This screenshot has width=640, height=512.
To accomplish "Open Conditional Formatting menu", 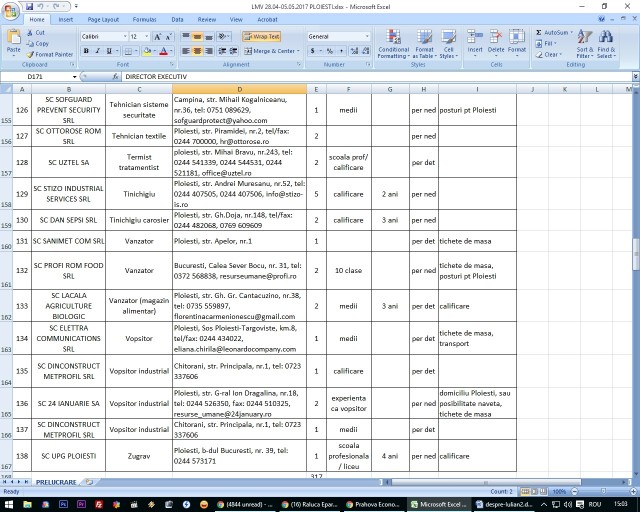I will coord(393,44).
